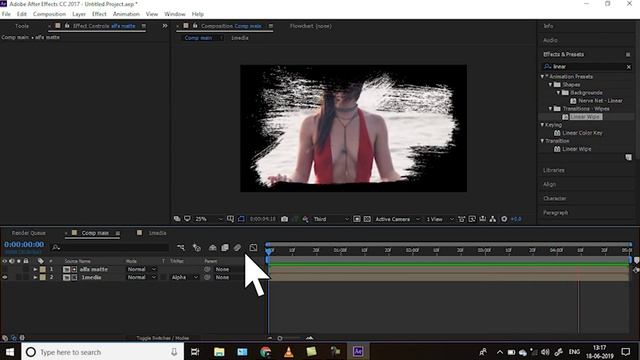Clear the linear search with the X
This screenshot has width=640, height=360.
[x=629, y=67]
